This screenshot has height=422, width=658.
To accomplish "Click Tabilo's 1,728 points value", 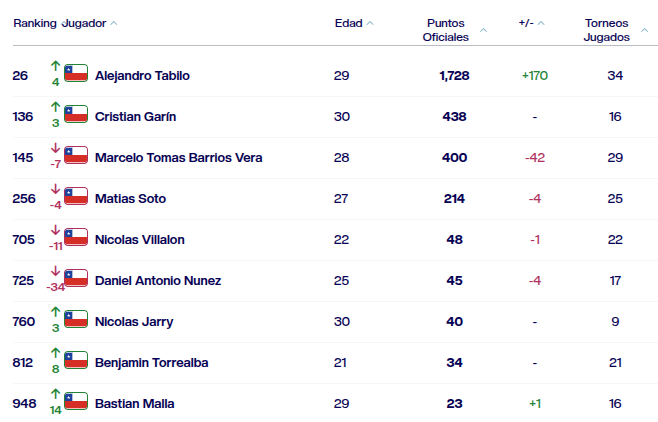I will 454,76.
